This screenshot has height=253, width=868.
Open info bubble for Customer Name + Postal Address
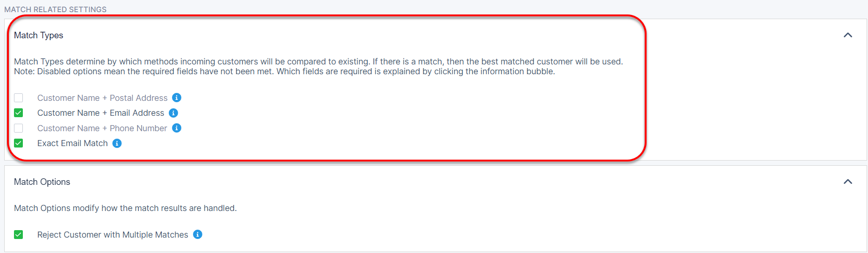pyautogui.click(x=177, y=98)
